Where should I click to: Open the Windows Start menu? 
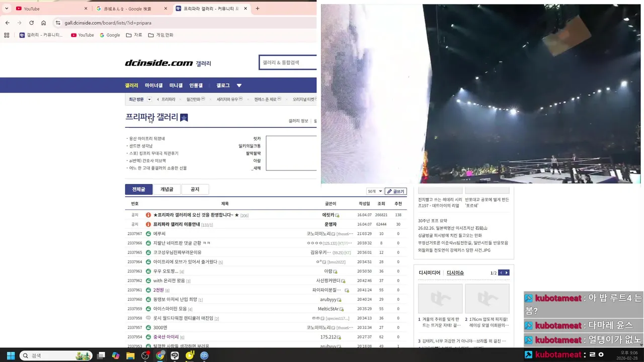click(10, 355)
